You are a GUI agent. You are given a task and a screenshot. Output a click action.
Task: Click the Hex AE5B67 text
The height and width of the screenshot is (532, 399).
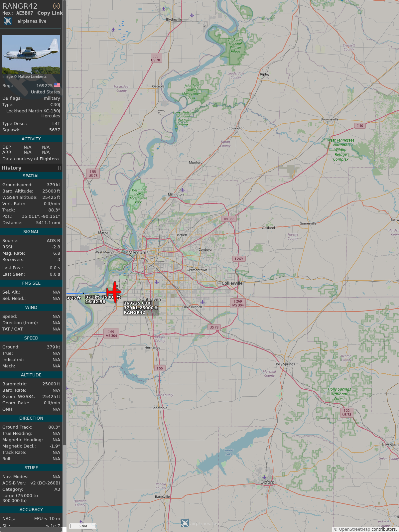coord(18,13)
